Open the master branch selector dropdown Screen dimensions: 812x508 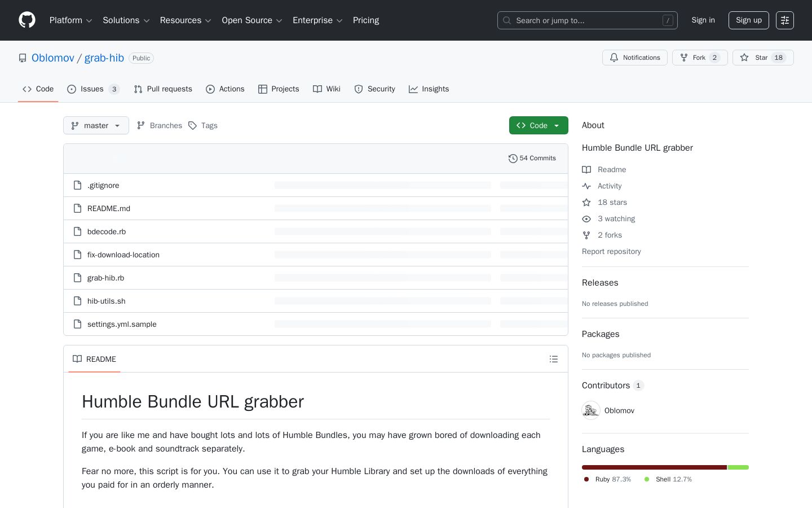click(x=96, y=125)
